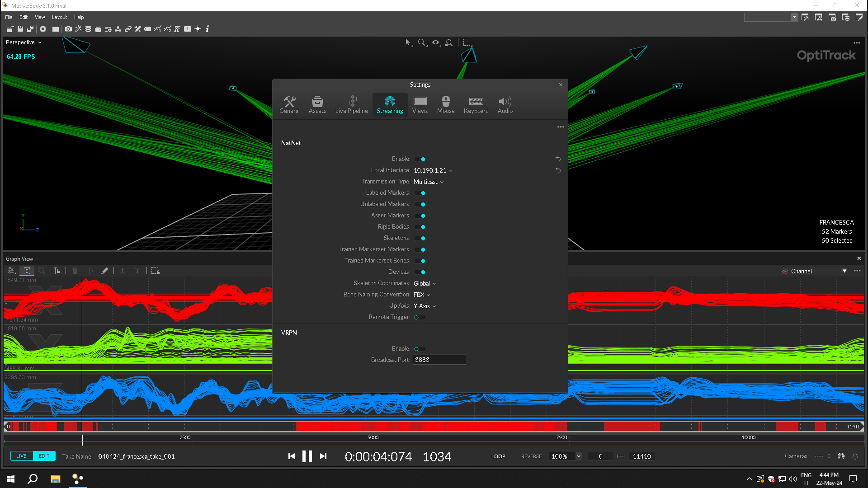The width and height of the screenshot is (868, 488).
Task: Click the repair tools wrench icon
Action: (138, 29)
